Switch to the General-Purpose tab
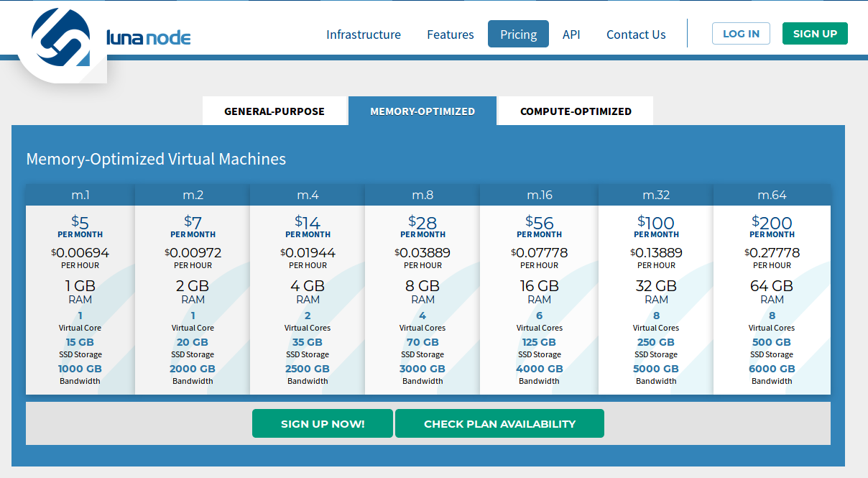Screen dimensions: 868x478 click(x=274, y=111)
